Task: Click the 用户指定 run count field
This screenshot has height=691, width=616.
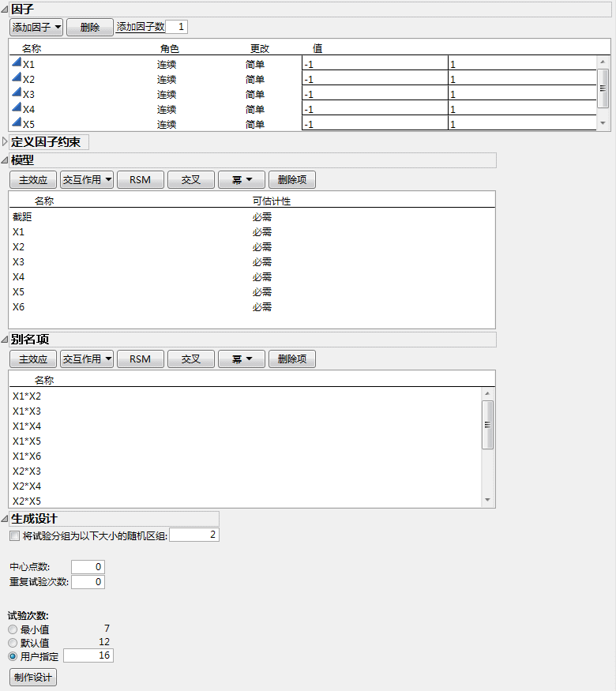Action: click(x=88, y=655)
